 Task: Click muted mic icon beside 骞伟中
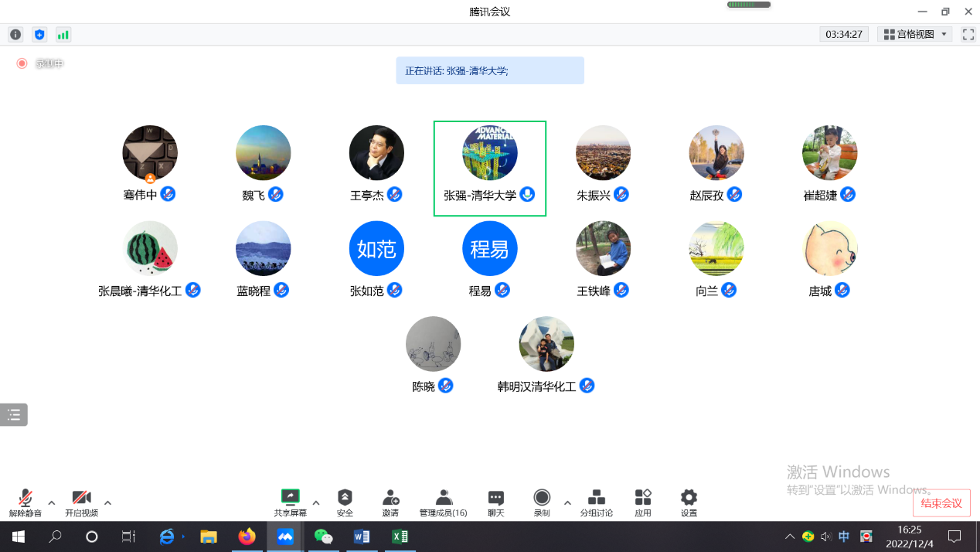coord(168,194)
